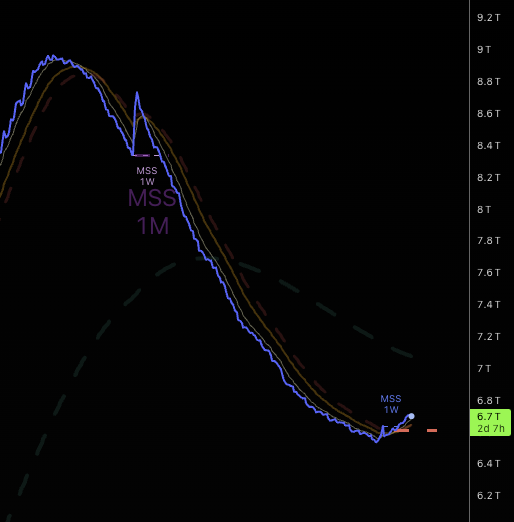Screen dimensions: 514x522
Task: Click the green 6.7 T current price label
Action: (490, 422)
